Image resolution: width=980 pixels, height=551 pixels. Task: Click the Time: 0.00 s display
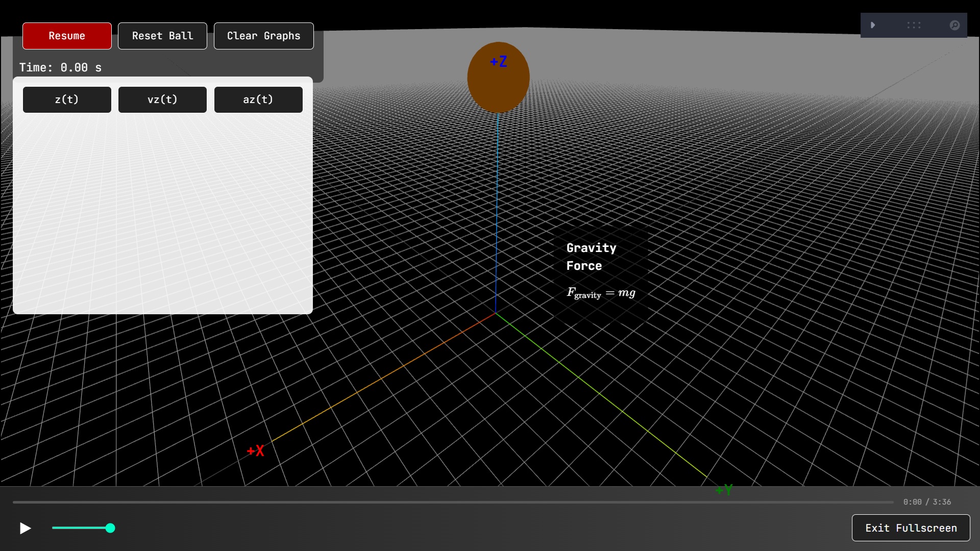click(60, 67)
